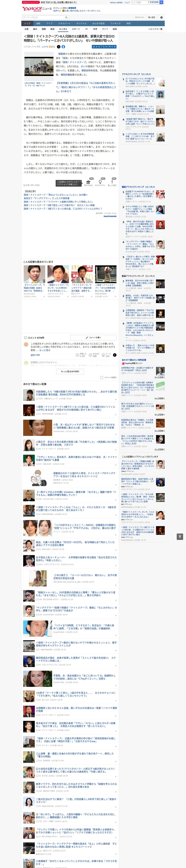Click the comment bubble count 678 under headline
This screenshot has width=186, height=868.
pos(45,47)
